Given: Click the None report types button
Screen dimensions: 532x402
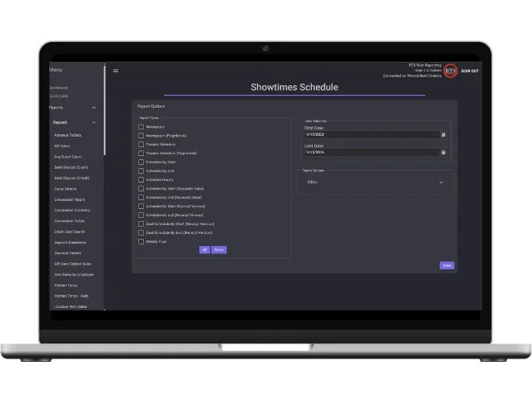Looking at the screenshot, I should (x=219, y=250).
